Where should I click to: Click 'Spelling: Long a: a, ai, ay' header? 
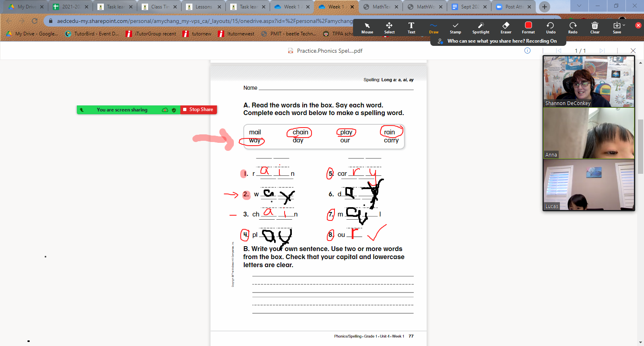[388, 80]
